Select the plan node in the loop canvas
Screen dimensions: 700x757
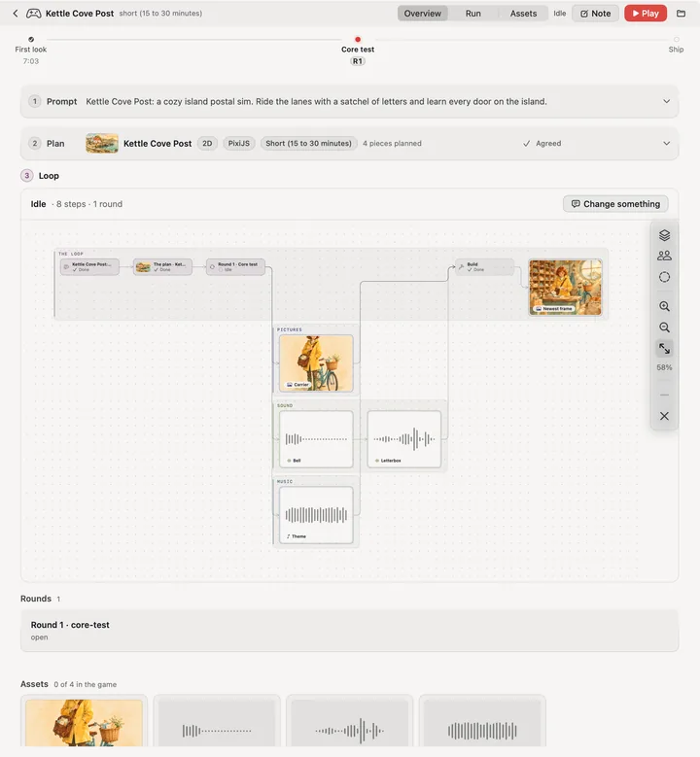point(162,267)
